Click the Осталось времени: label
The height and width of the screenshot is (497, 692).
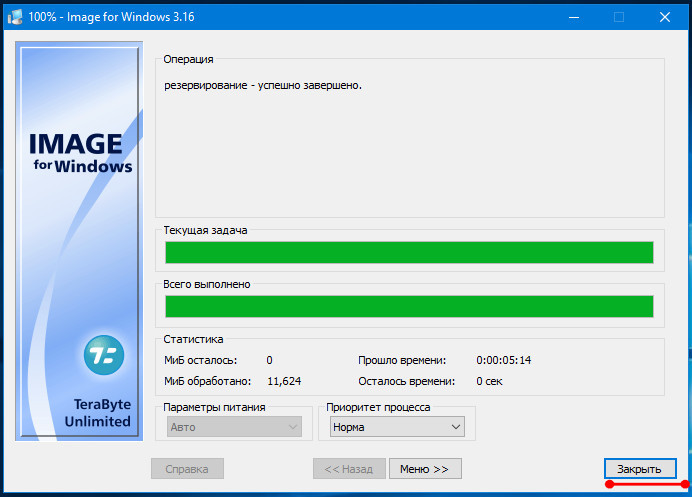(x=406, y=381)
